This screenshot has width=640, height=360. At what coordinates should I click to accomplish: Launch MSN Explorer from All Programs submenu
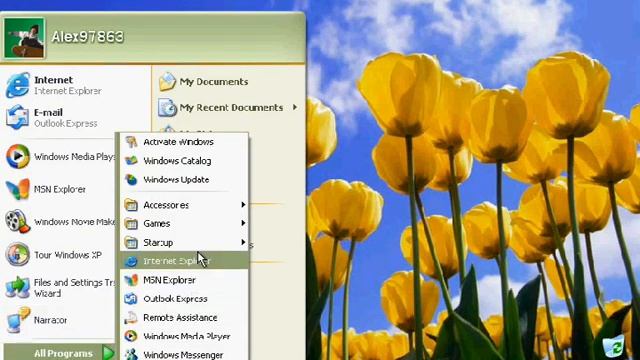[x=184, y=280]
